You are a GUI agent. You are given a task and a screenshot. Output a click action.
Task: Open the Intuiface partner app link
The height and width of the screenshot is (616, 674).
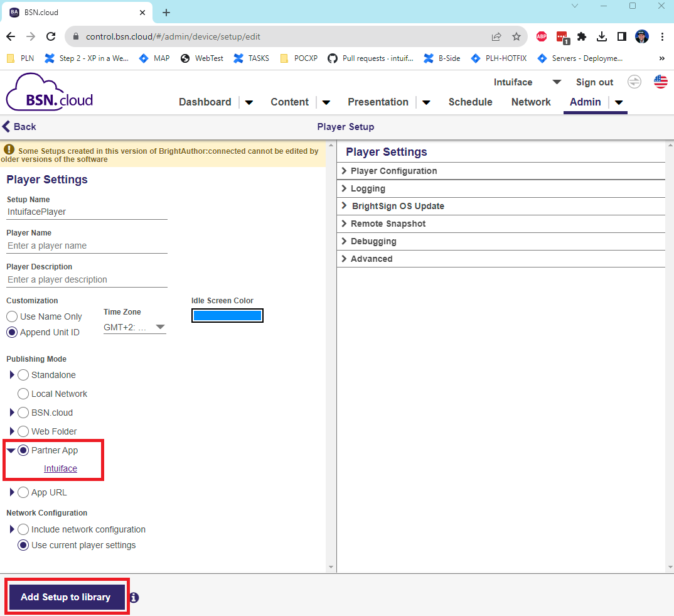click(60, 468)
